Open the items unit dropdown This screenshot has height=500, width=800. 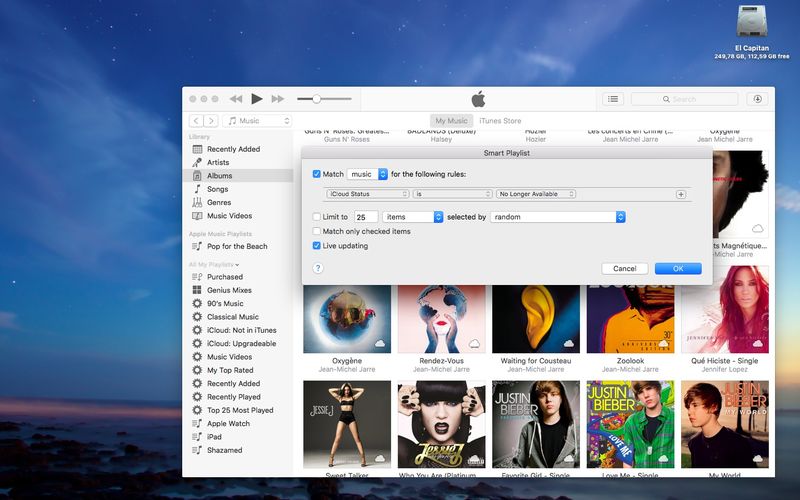(x=413, y=217)
